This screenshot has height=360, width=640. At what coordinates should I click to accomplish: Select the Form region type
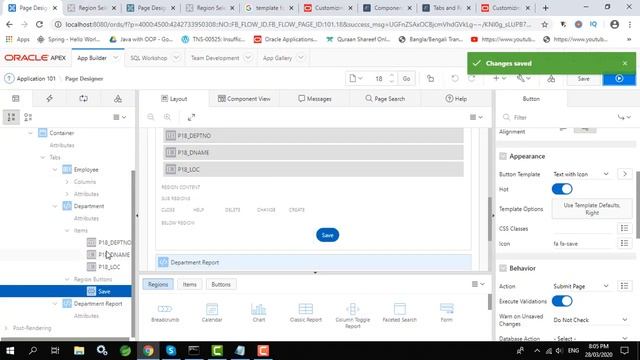tap(447, 313)
